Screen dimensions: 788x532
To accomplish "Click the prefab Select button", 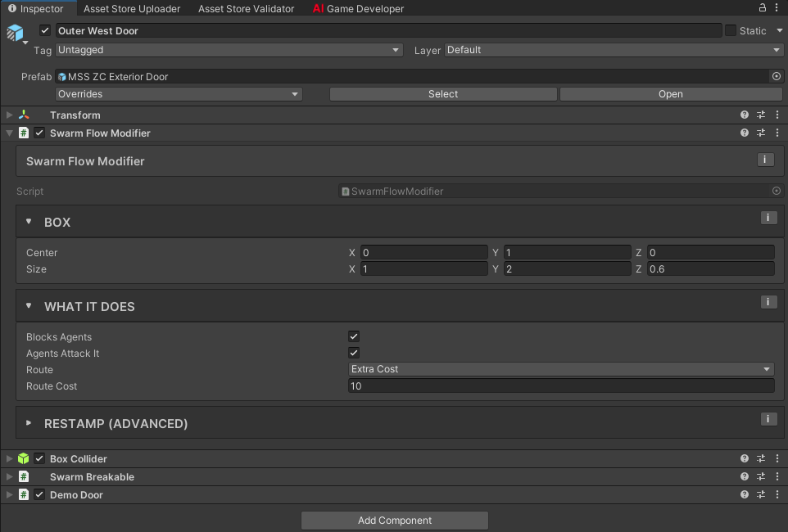I will pyautogui.click(x=443, y=94).
